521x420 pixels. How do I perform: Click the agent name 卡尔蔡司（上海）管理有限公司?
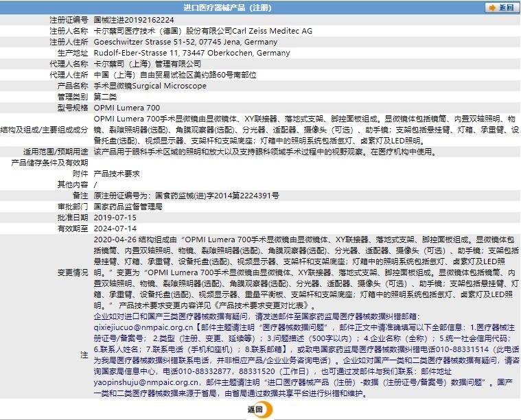[x=147, y=64]
